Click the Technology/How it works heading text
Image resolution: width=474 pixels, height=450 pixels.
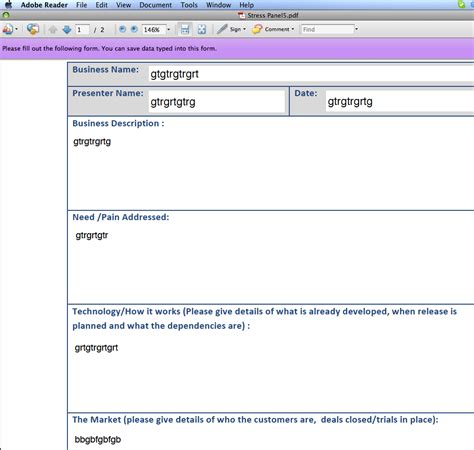click(264, 318)
